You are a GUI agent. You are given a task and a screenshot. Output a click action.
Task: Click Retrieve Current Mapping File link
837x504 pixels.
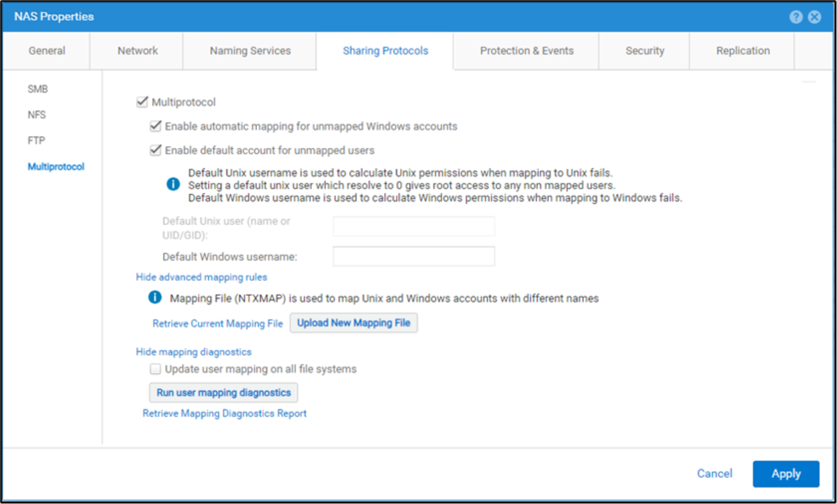218,323
